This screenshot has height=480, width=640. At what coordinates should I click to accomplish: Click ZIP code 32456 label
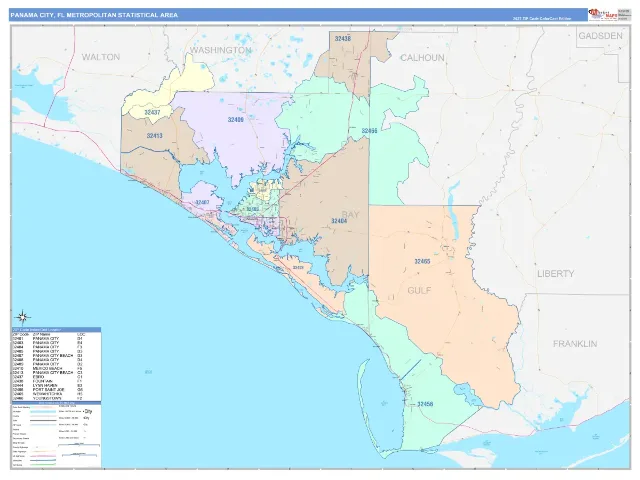[425, 404]
